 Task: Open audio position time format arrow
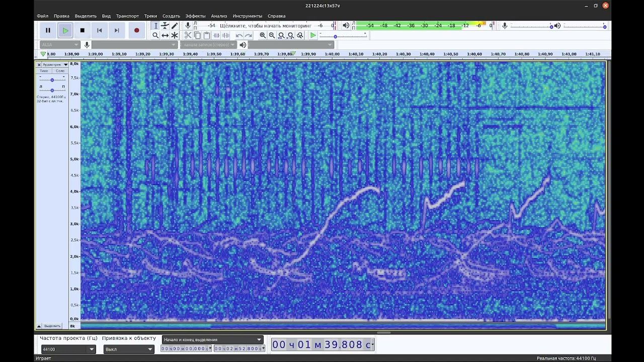point(373,344)
